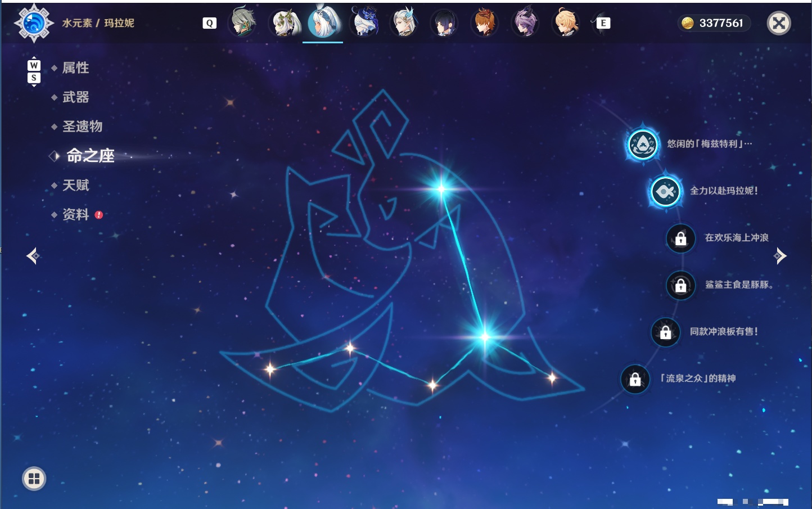
Task: Select locked node 鲨鲨主食是豚豚
Action: 680,285
